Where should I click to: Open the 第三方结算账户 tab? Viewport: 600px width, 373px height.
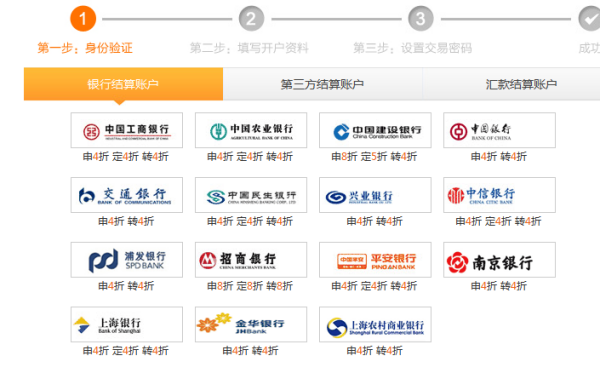click(323, 84)
